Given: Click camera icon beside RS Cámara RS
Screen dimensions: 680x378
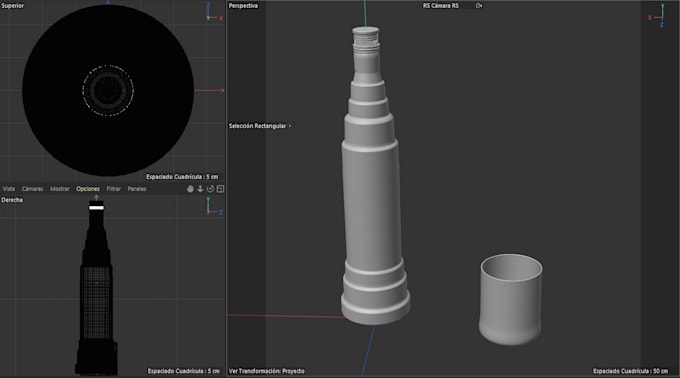Looking at the screenshot, I should [x=479, y=6].
